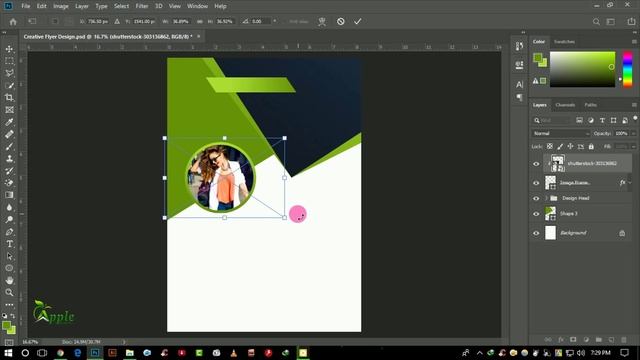Select the Hand tool
The image size is (640, 360).
[9, 280]
